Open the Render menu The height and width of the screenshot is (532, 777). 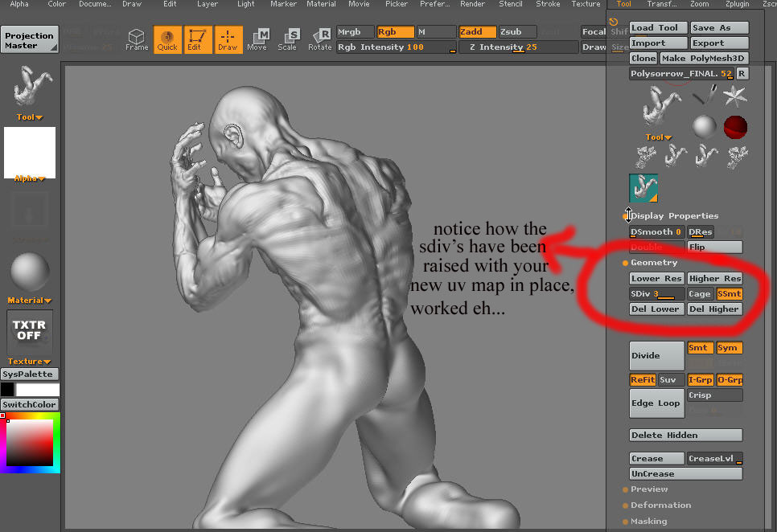pos(472,4)
